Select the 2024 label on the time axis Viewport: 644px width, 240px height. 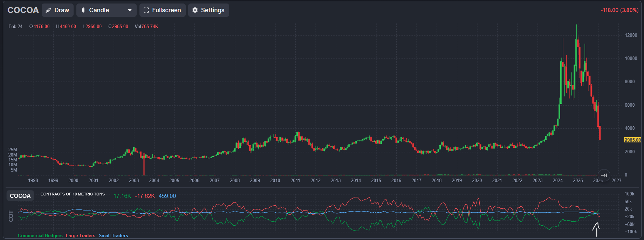click(x=557, y=180)
